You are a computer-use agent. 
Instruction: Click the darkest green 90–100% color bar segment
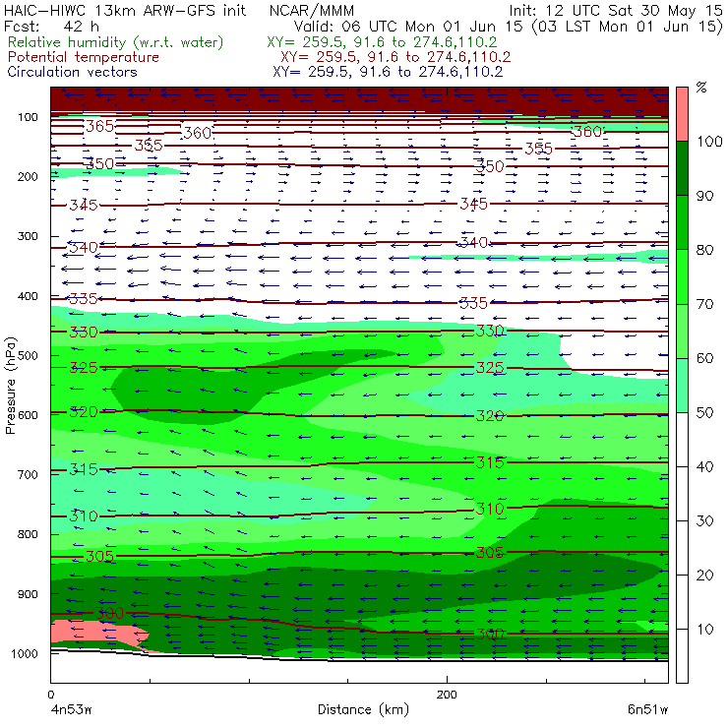(x=682, y=168)
